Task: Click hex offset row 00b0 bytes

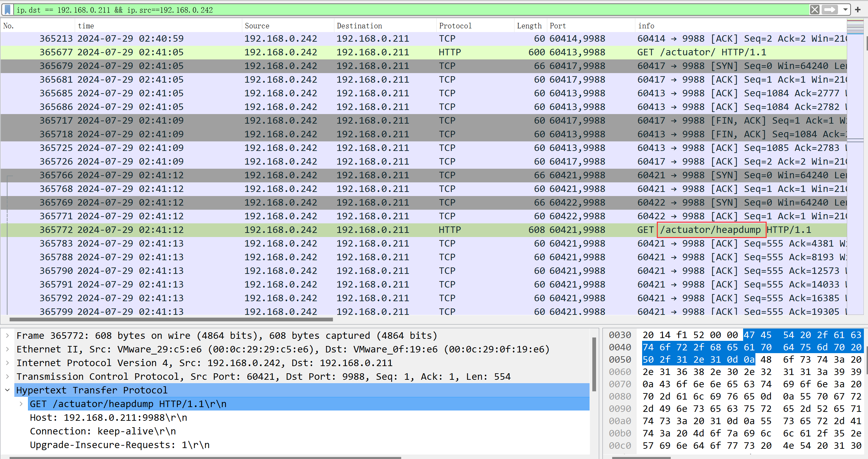Action: coord(752,433)
